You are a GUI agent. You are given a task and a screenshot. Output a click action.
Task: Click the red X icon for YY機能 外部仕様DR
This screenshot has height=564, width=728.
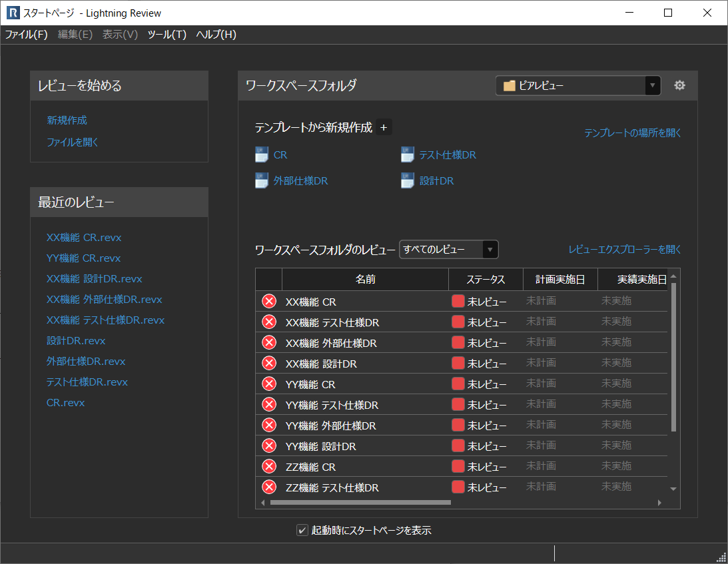(x=269, y=425)
